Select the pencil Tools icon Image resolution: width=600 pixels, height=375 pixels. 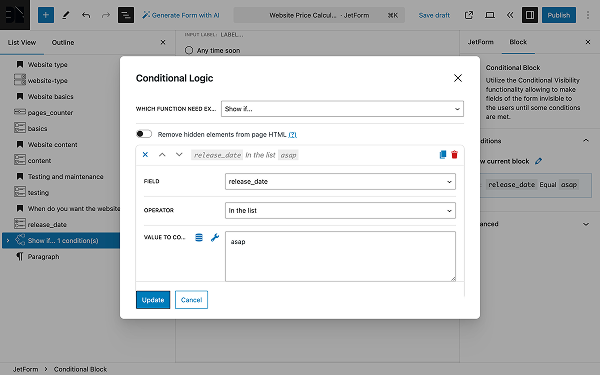pos(66,15)
